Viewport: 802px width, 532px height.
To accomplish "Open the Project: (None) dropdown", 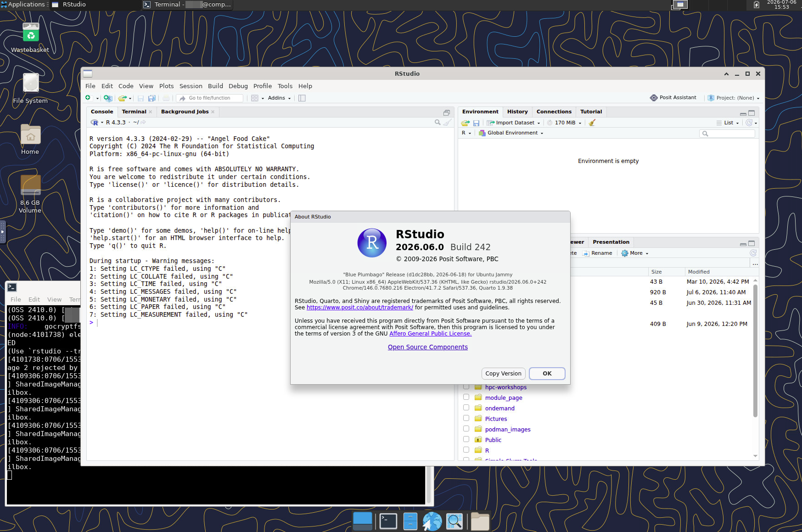I will (734, 98).
